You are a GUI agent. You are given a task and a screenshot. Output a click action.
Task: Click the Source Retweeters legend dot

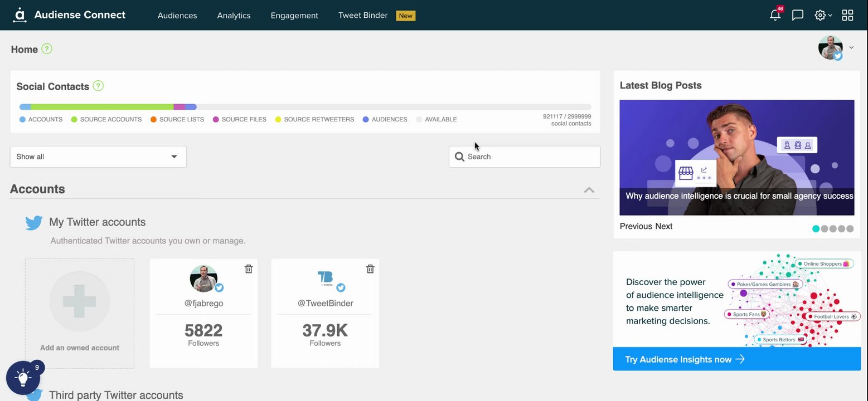pyautogui.click(x=278, y=119)
